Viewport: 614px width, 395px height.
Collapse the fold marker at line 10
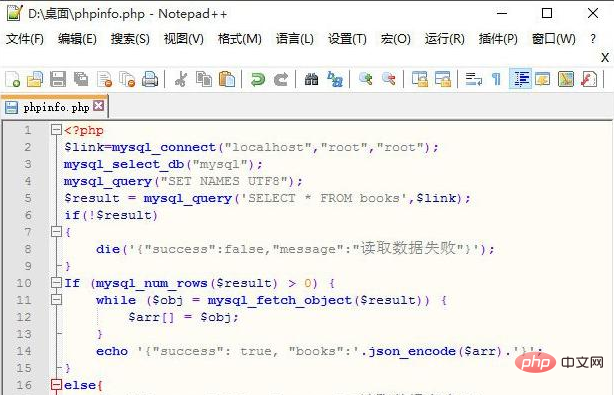pyautogui.click(x=56, y=283)
